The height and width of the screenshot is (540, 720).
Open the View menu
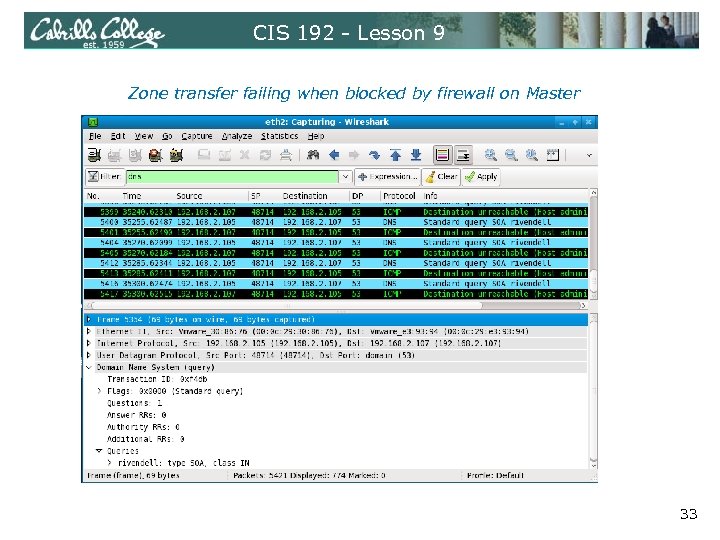coord(144,136)
